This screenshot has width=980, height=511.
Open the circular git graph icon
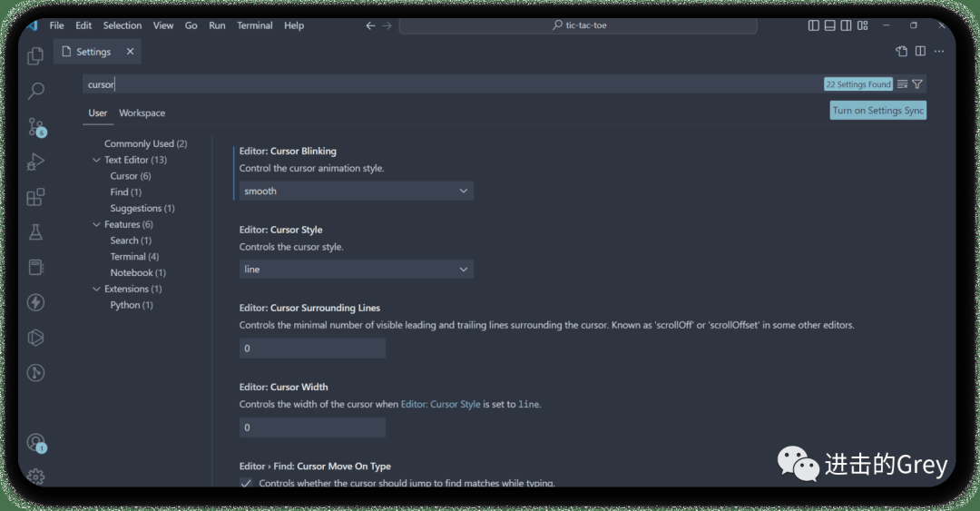pyautogui.click(x=35, y=373)
